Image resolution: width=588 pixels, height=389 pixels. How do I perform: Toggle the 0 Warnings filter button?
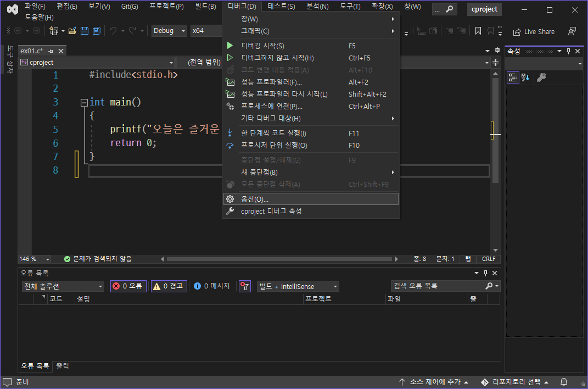click(x=169, y=286)
